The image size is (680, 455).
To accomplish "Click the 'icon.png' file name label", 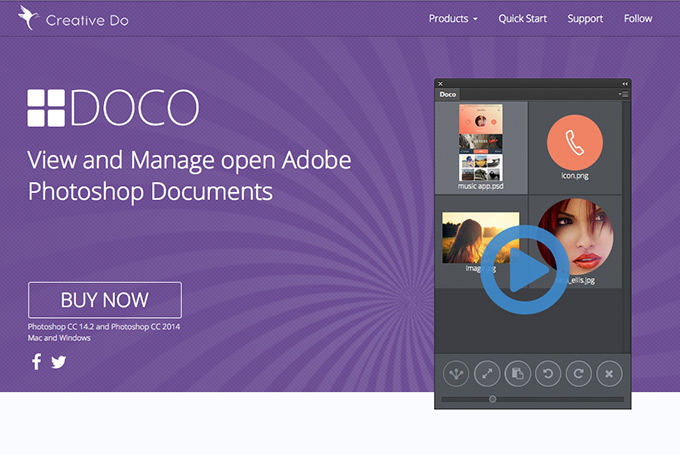I will pos(575,176).
